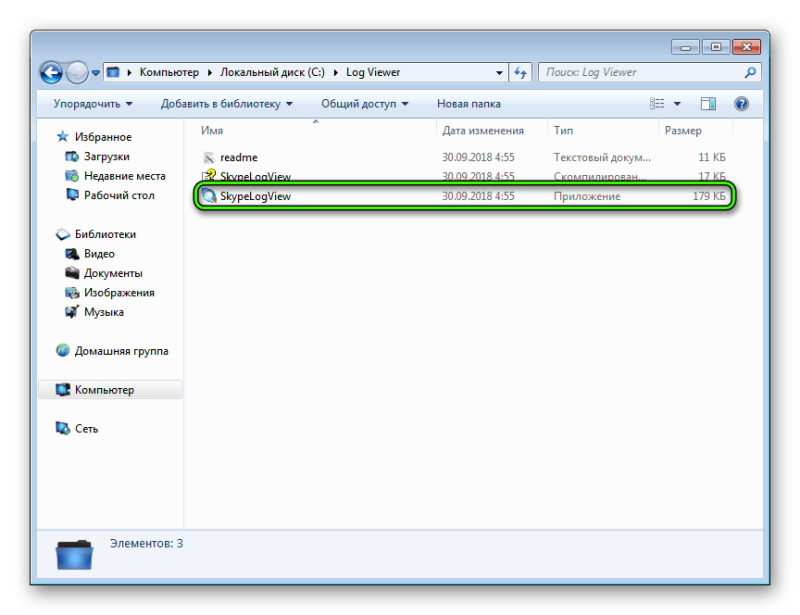Expand arrow after Локальный диск (C:) breadcrumb

[335, 72]
